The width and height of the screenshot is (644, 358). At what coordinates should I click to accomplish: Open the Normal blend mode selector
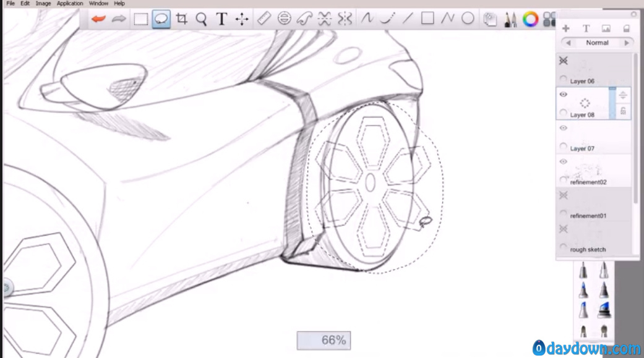(x=597, y=43)
